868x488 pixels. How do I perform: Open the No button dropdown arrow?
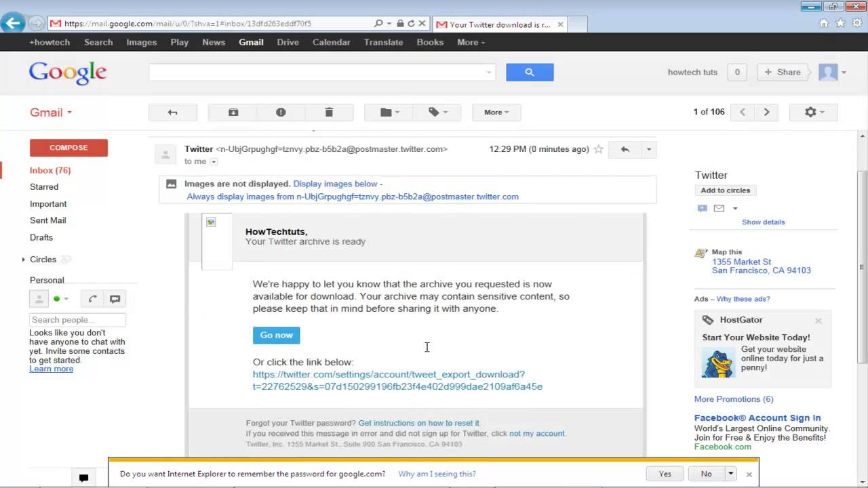pos(730,474)
